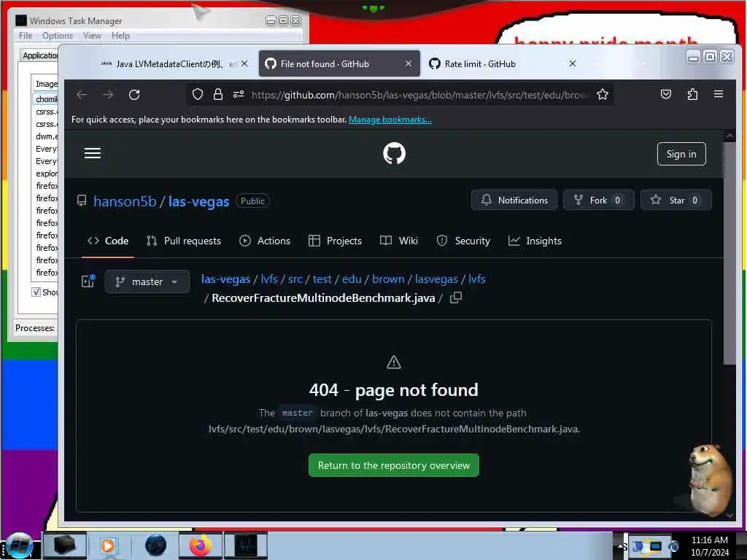747x560 pixels.
Task: Click the Firefox address bar URL
Action: click(419, 95)
